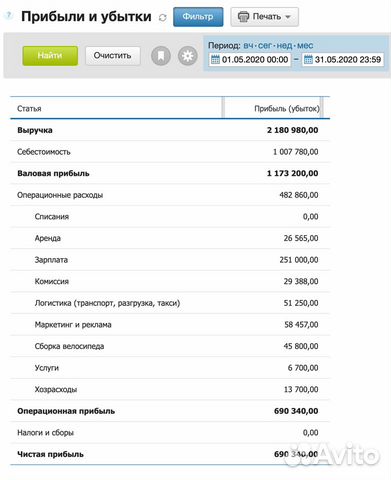Image resolution: width=391 pixels, height=480 pixels.
Task: Select the Операционные расходы row label
Action: [60, 195]
